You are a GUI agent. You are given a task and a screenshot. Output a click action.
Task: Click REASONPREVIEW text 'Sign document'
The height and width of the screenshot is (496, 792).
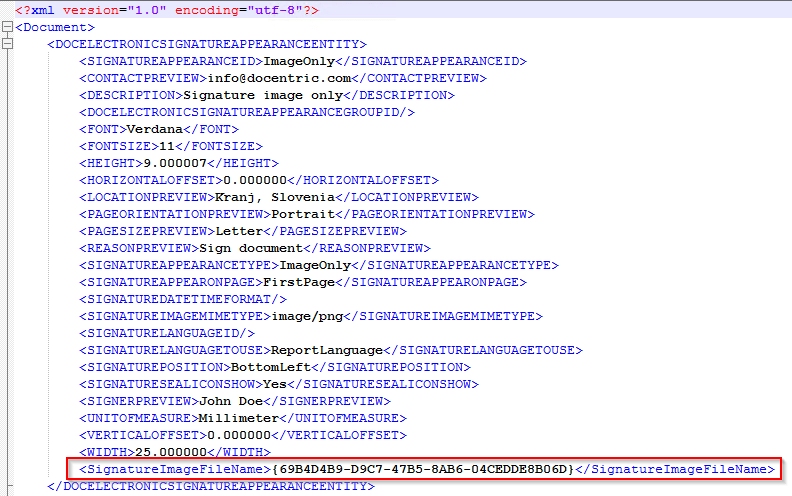[251, 249]
